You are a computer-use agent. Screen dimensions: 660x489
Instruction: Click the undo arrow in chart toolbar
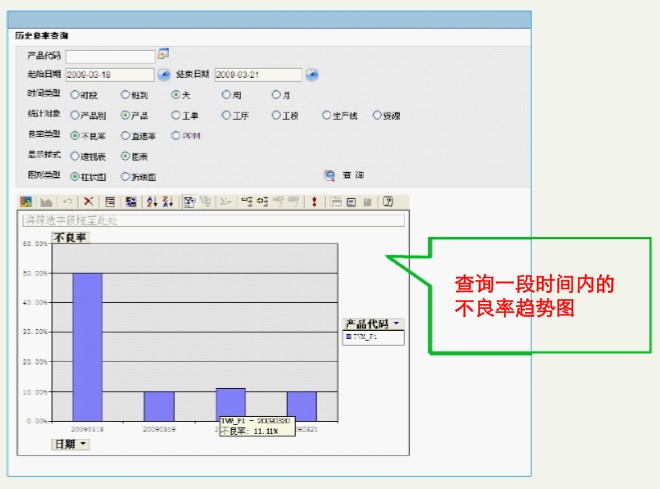click(x=67, y=202)
